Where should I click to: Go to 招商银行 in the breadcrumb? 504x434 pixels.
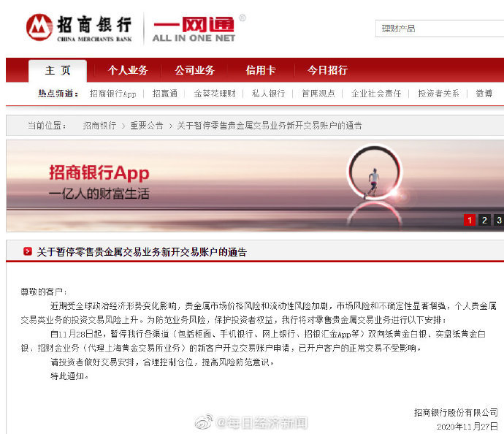click(x=99, y=126)
